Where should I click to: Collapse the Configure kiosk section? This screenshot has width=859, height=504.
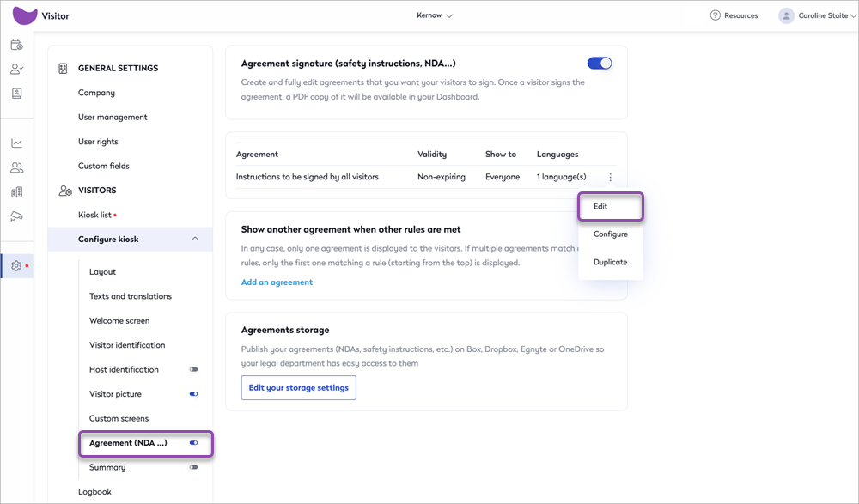195,239
